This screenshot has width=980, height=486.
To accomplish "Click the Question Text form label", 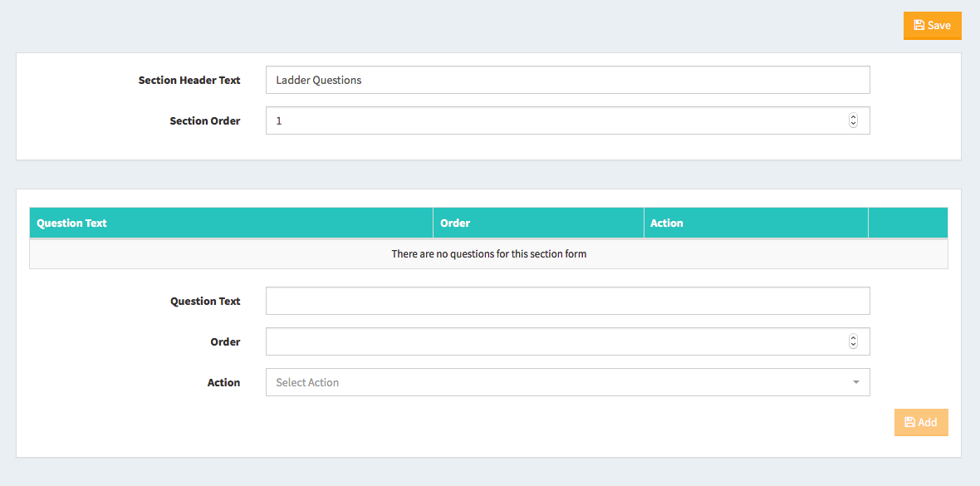I will [205, 301].
